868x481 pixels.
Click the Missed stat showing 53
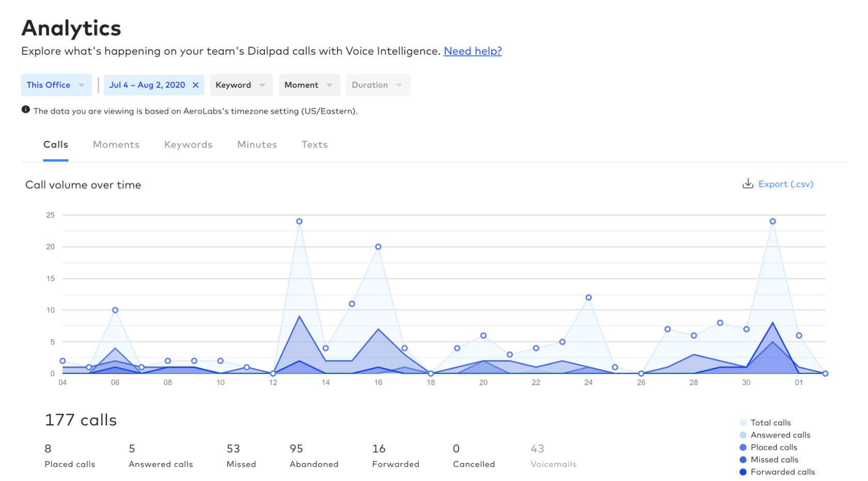[x=241, y=456]
